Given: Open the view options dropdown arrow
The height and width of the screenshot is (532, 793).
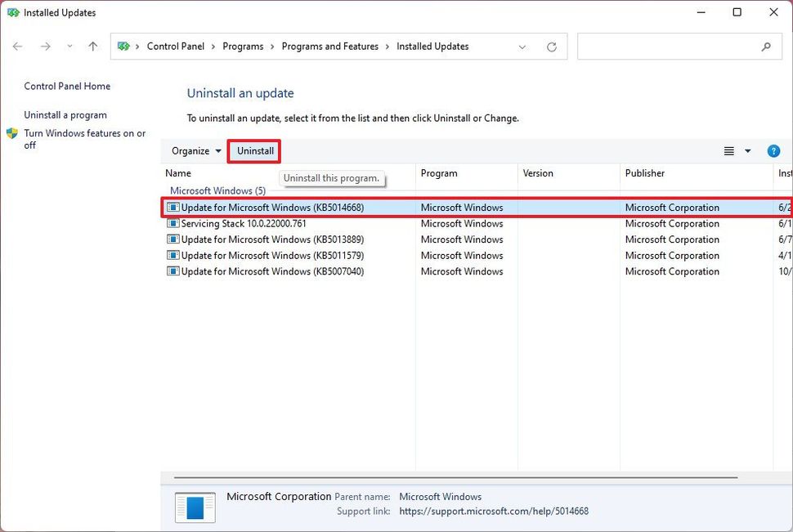Looking at the screenshot, I should click(x=746, y=150).
